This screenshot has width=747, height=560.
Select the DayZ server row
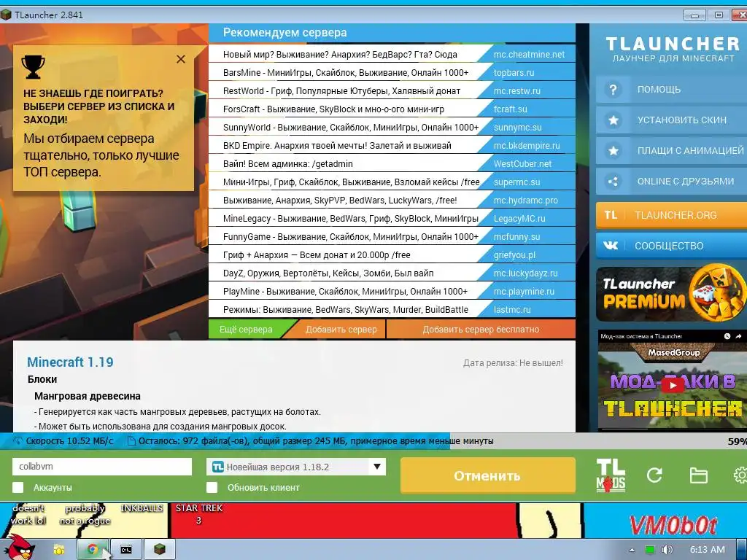click(392, 273)
